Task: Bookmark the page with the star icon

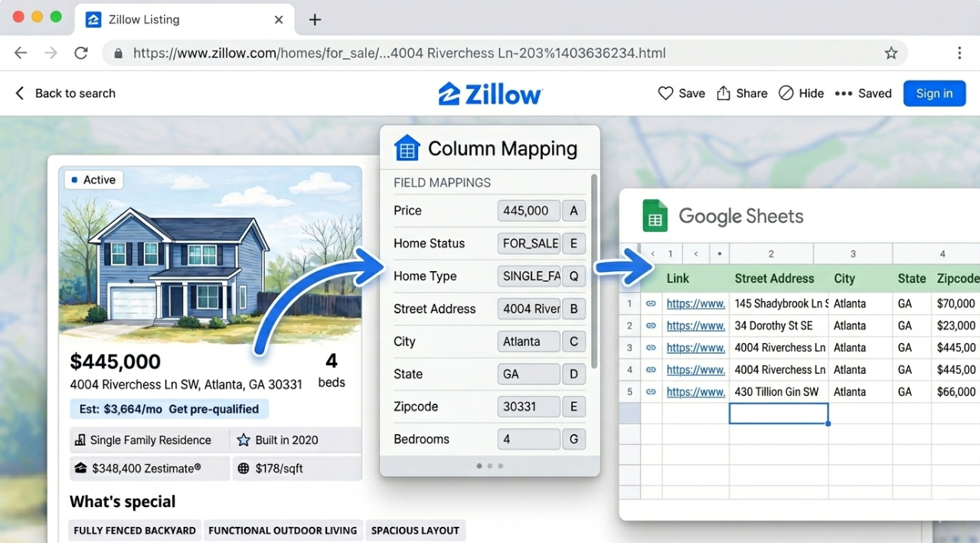Action: pos(891,53)
